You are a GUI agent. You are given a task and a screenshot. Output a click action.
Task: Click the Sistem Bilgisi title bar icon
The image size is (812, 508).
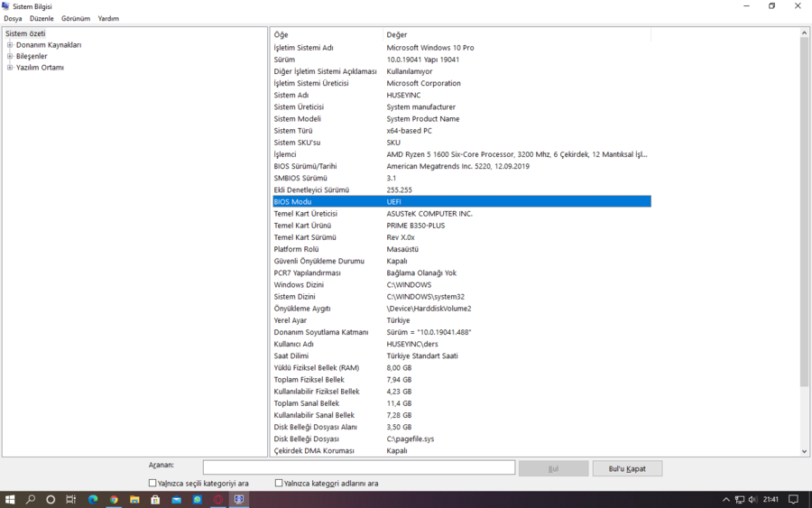pos(5,6)
